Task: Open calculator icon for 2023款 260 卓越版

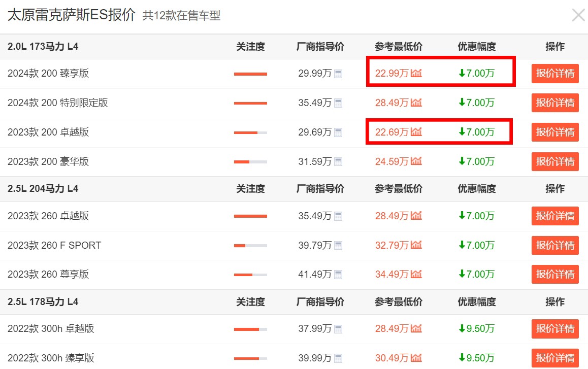Action: pos(338,216)
